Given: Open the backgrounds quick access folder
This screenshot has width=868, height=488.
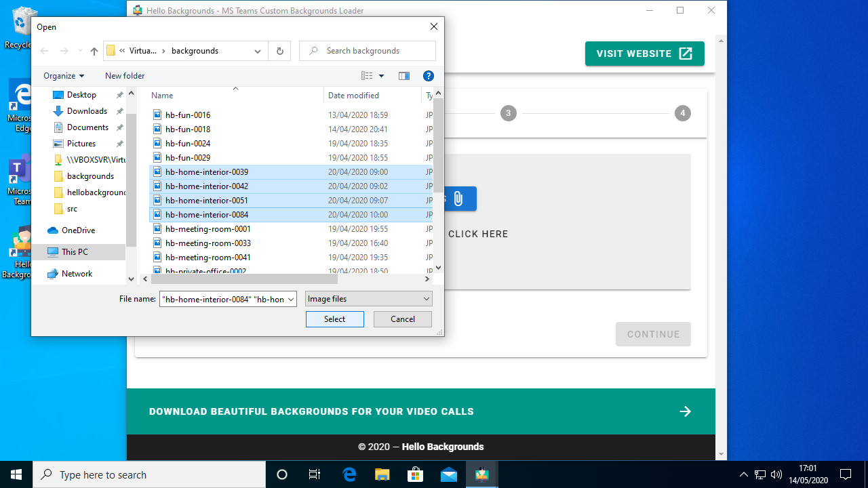Looking at the screenshot, I should click(x=90, y=176).
